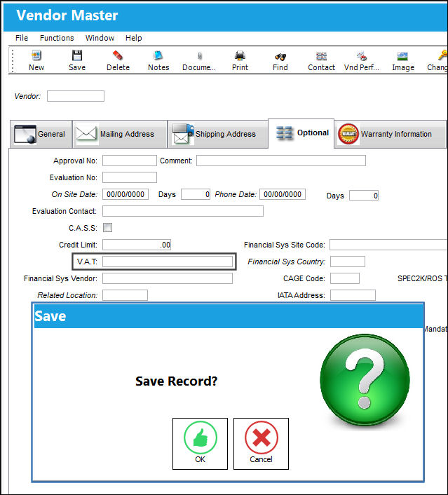Switch to the Shipping Address tab
448x495 pixels.
(x=217, y=134)
